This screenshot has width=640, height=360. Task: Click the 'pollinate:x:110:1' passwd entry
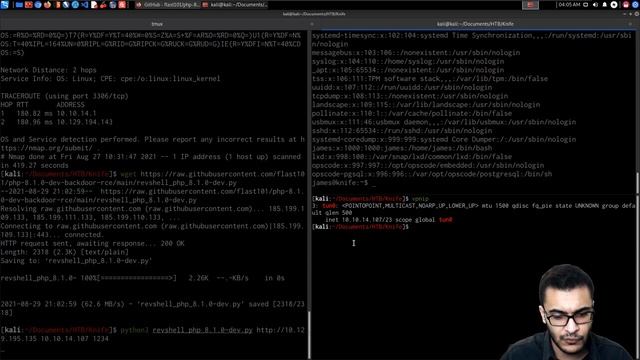pyautogui.click(x=412, y=113)
